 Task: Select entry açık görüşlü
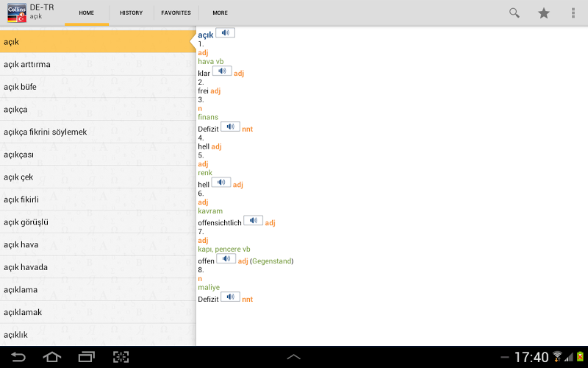pyautogui.click(x=98, y=222)
